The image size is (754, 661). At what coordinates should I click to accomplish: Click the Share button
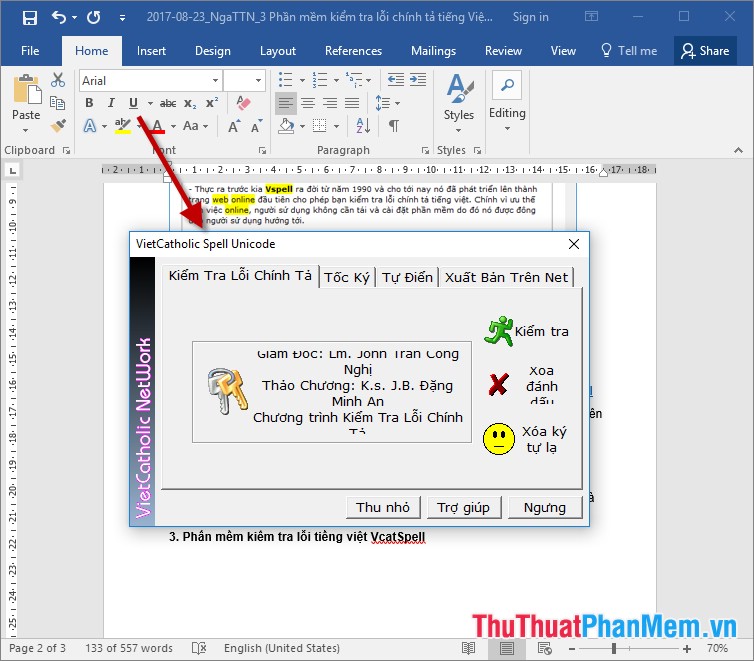(705, 51)
